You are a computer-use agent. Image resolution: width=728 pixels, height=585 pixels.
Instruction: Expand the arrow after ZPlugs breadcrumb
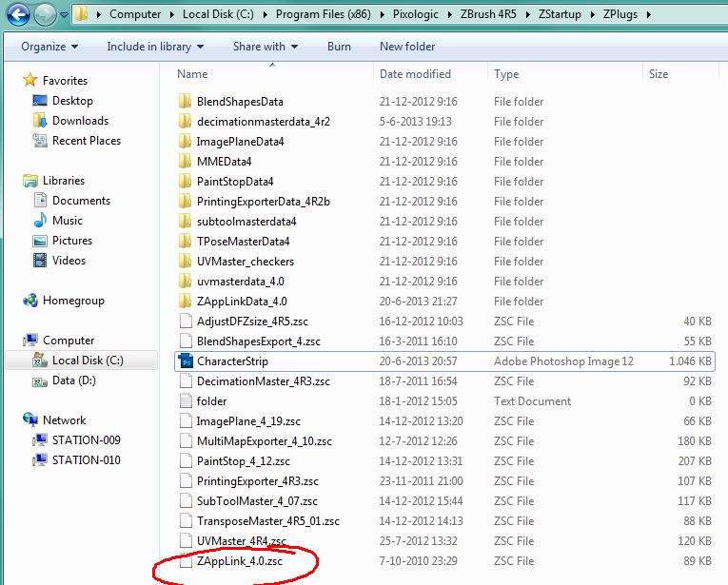(x=649, y=15)
